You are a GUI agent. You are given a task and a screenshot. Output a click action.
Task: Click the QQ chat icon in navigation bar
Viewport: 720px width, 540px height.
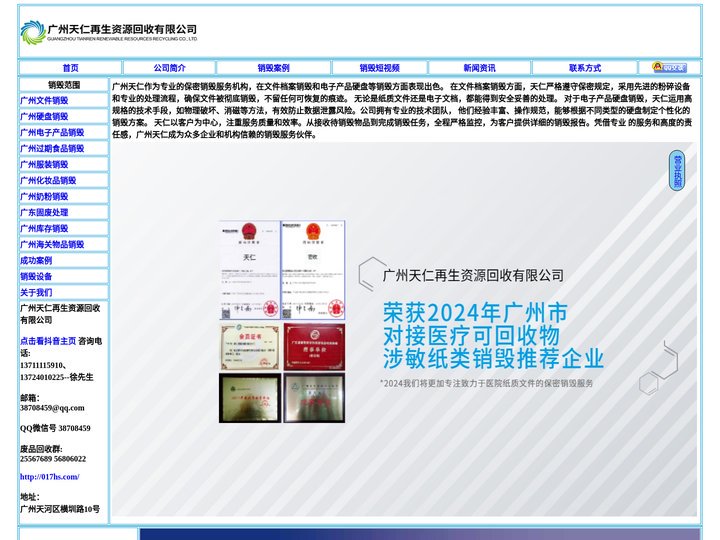pos(669,68)
